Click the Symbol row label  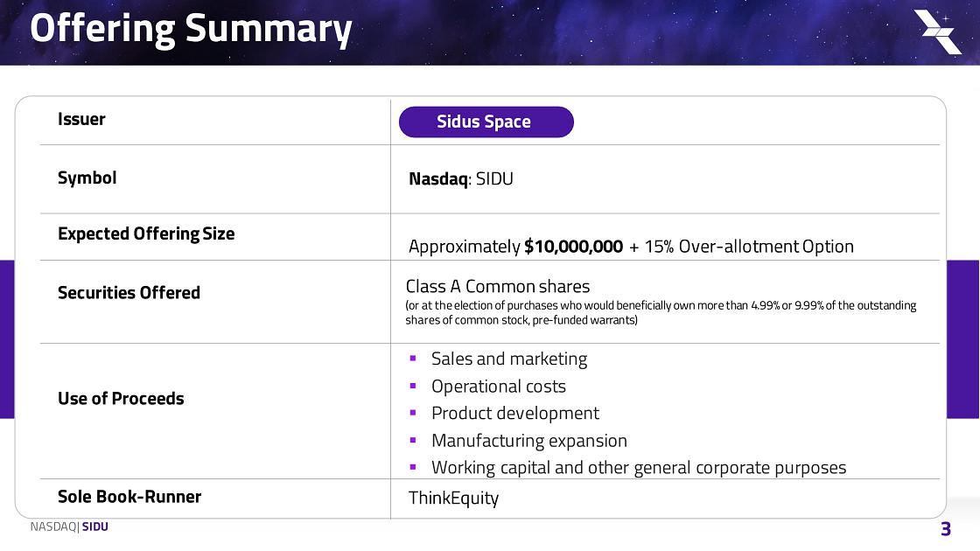pos(87,178)
